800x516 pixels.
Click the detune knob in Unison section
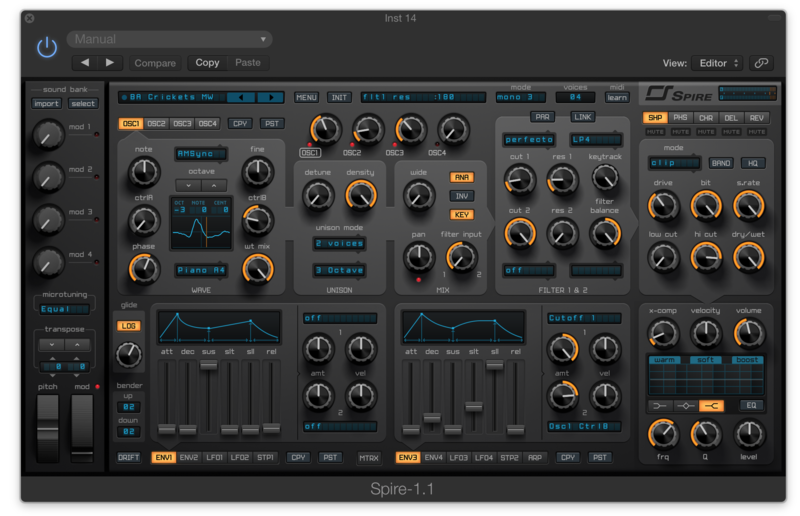(x=317, y=196)
